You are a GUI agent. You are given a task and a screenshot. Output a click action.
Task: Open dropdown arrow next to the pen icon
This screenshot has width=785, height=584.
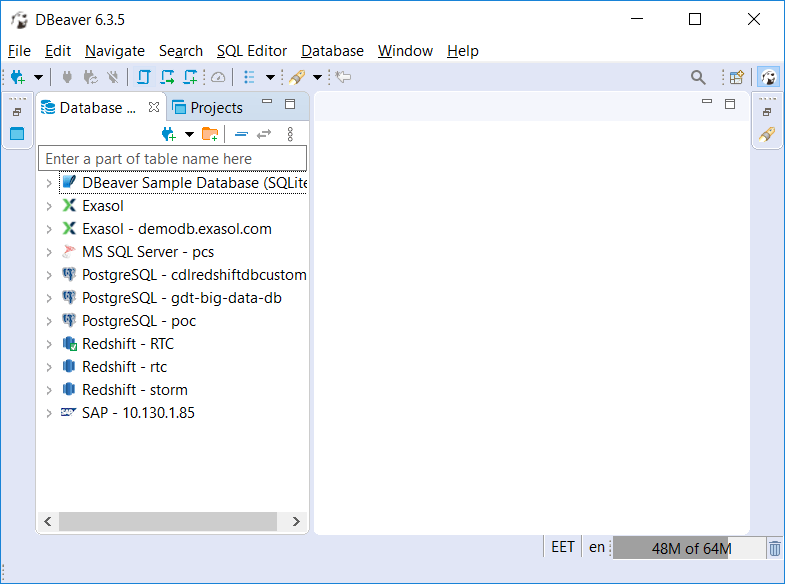tap(317, 77)
